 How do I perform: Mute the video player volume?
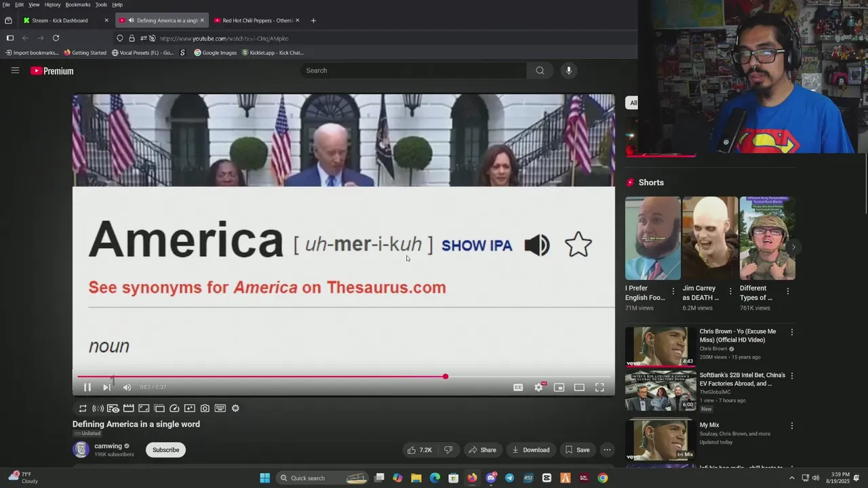tap(127, 387)
